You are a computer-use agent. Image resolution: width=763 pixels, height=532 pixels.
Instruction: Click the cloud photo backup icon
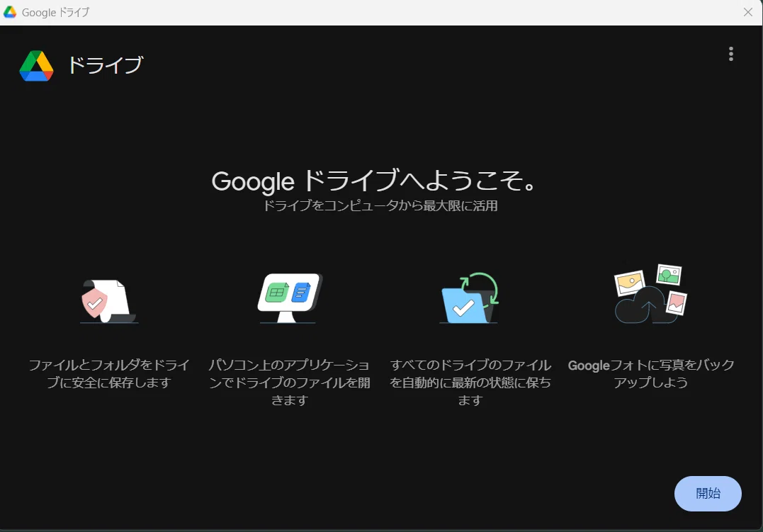click(650, 295)
